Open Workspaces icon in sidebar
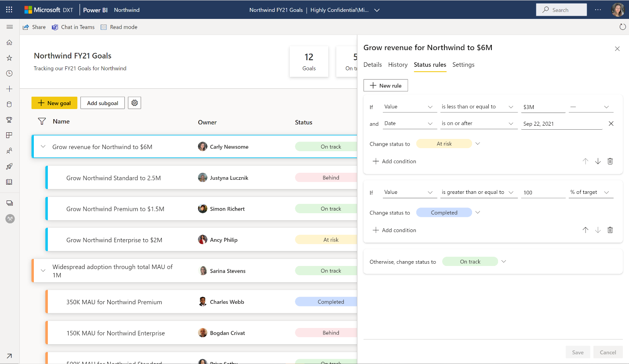 (9, 203)
